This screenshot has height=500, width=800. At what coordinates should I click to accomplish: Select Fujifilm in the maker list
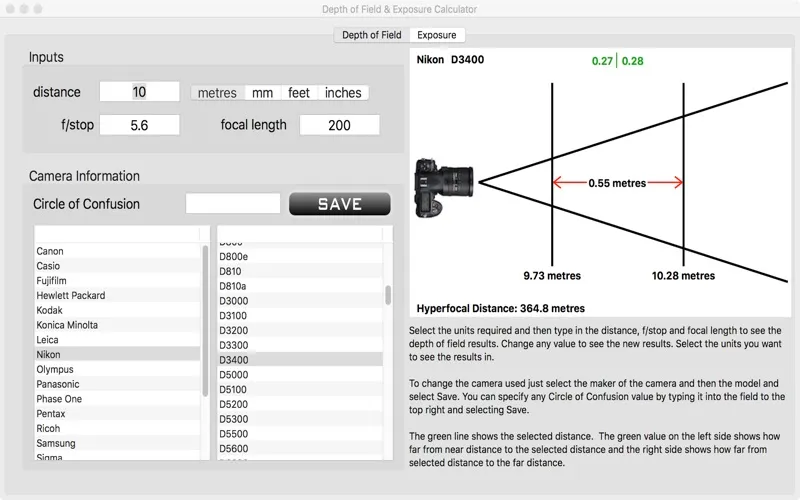(117, 281)
